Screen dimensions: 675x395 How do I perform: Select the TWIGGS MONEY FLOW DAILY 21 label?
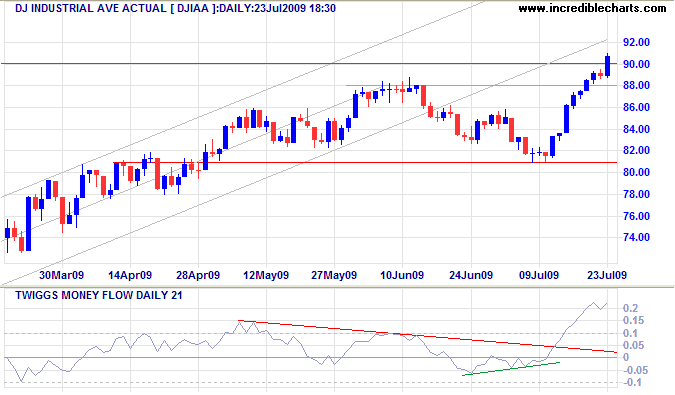99,295
